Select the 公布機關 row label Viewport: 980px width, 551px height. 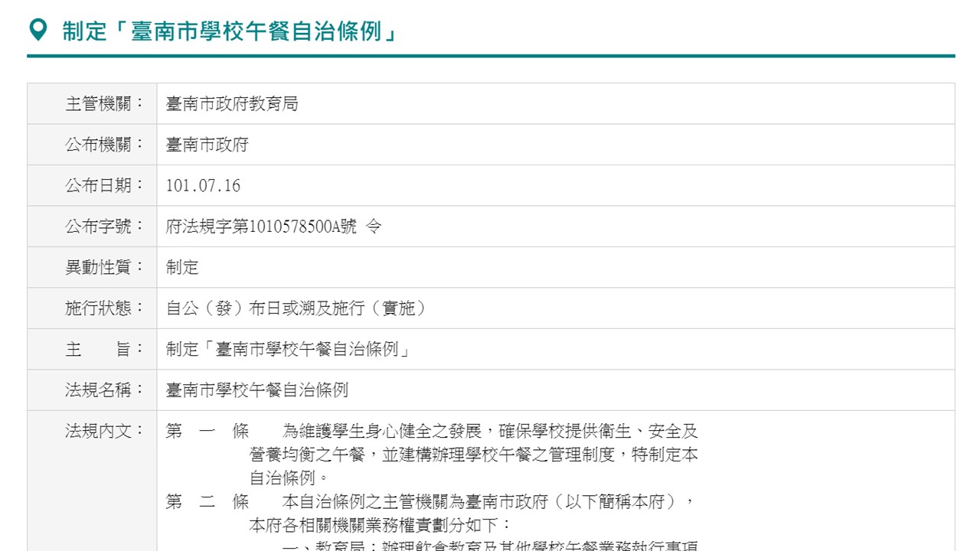coord(105,145)
